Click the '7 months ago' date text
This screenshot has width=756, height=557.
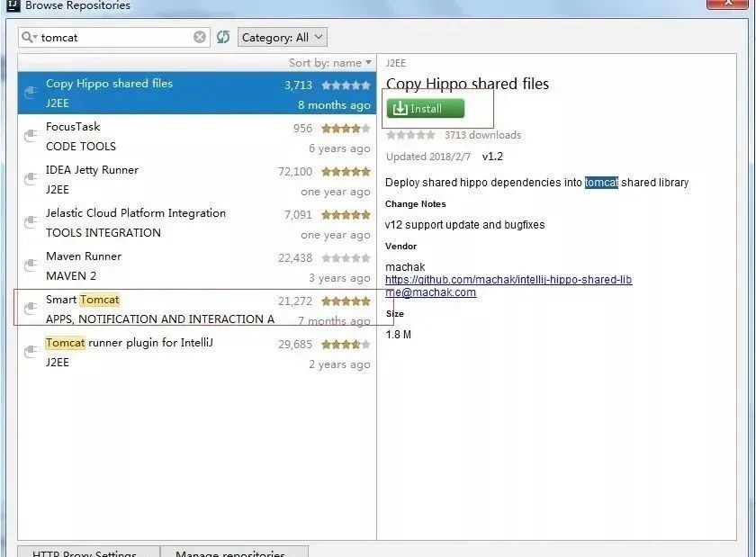pyautogui.click(x=334, y=321)
